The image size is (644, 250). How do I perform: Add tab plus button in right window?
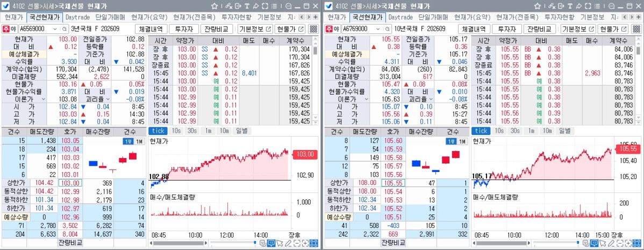638,17
